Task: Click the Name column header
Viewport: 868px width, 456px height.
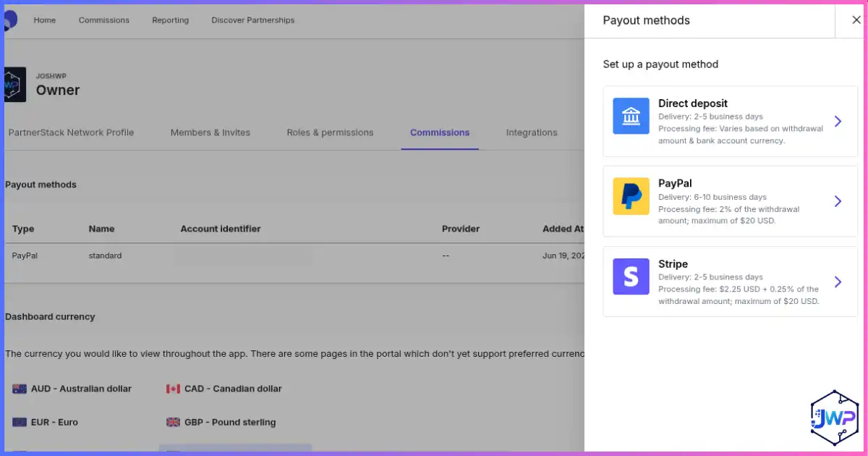Action: tap(102, 229)
